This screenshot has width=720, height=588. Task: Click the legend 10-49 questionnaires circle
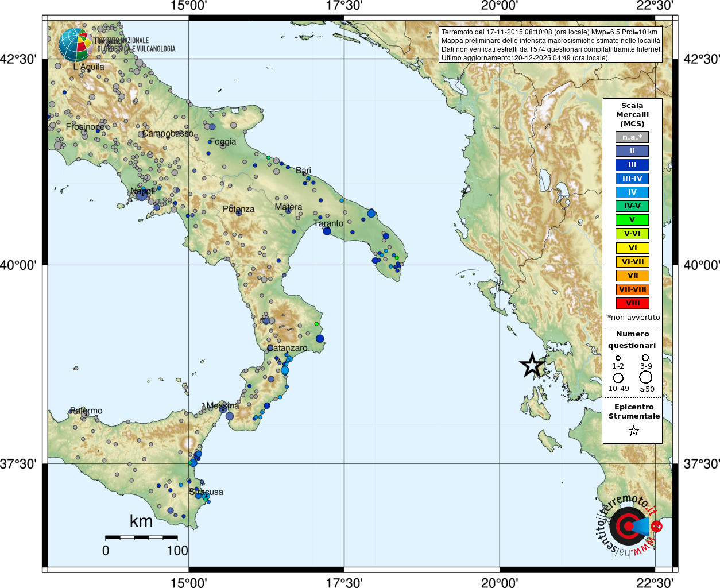[x=618, y=378]
